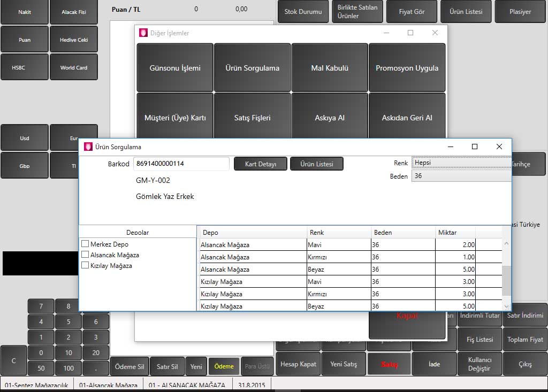Click the İade button
Viewport: 548px width, 392px height.
[435, 364]
